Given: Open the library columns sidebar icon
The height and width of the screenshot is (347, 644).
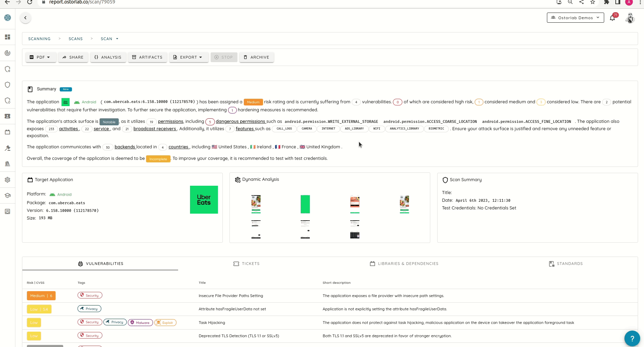Looking at the screenshot, I should pos(7,164).
